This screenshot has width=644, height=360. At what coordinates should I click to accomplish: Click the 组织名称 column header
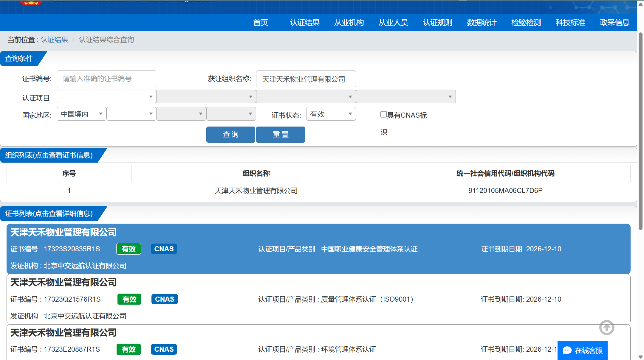point(256,173)
